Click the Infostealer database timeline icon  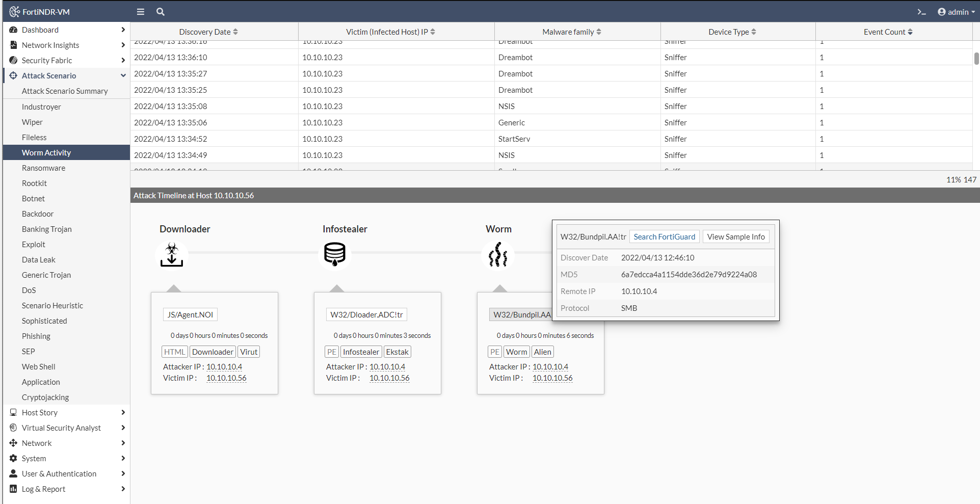point(335,254)
